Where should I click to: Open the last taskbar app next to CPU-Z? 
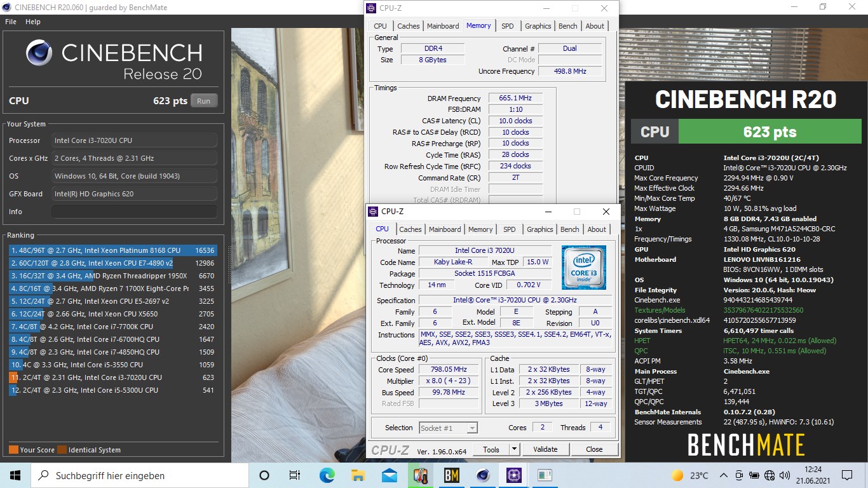545,475
